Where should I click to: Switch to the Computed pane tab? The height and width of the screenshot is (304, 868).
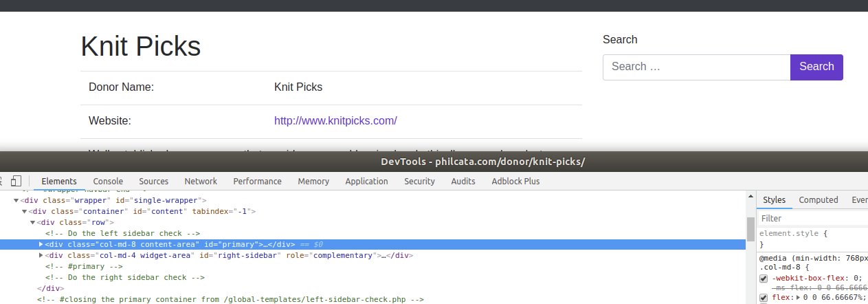pos(818,200)
